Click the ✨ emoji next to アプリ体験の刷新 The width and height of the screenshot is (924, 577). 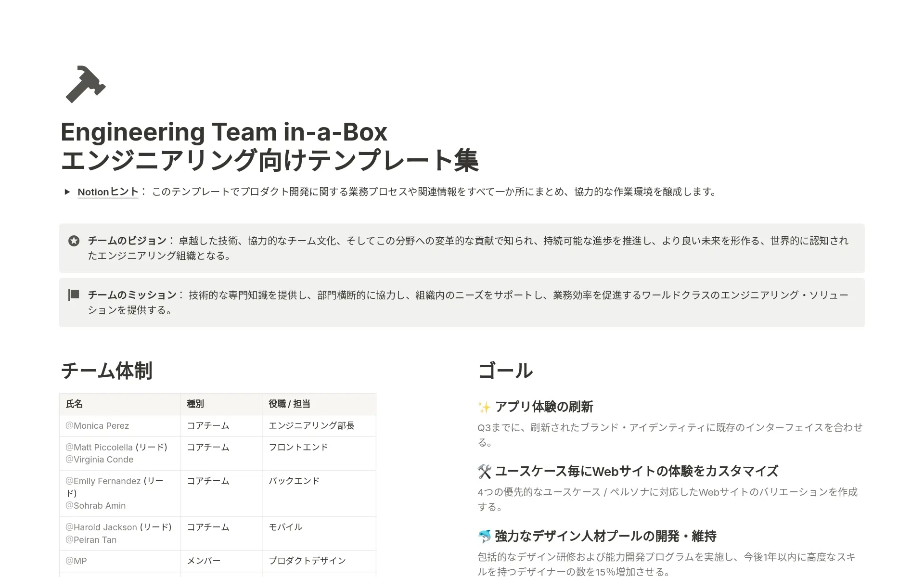485,407
